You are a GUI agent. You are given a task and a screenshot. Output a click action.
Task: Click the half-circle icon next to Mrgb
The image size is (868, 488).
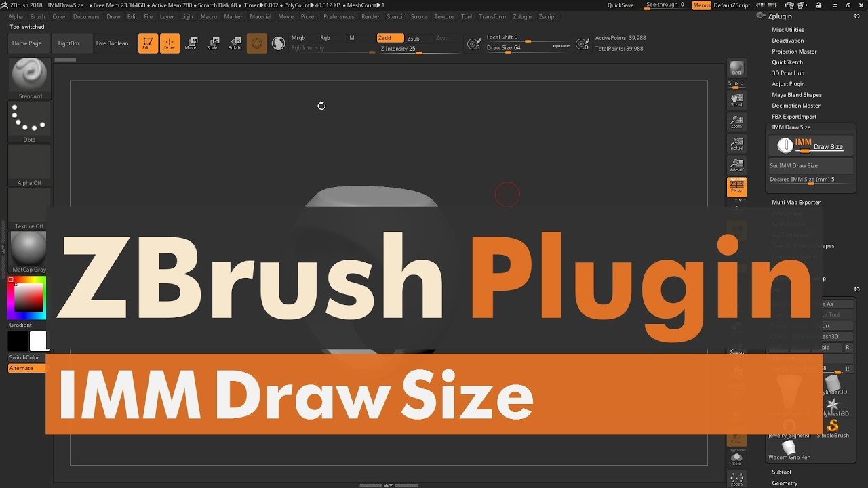278,43
